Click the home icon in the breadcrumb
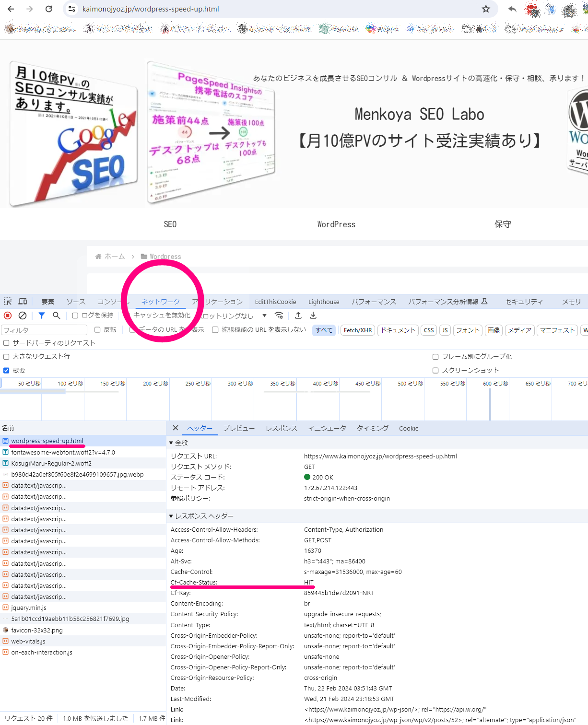This screenshot has height=725, width=588. click(98, 257)
